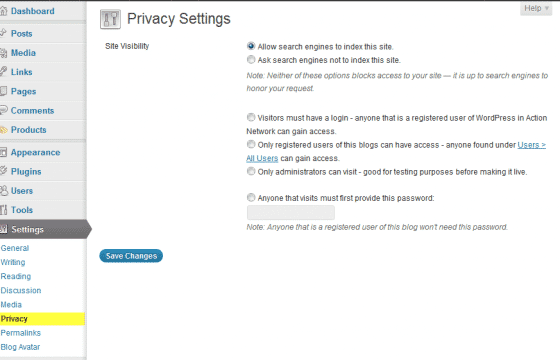Click the Tools icon in sidebar
This screenshot has width=560, height=360.
click(3, 210)
